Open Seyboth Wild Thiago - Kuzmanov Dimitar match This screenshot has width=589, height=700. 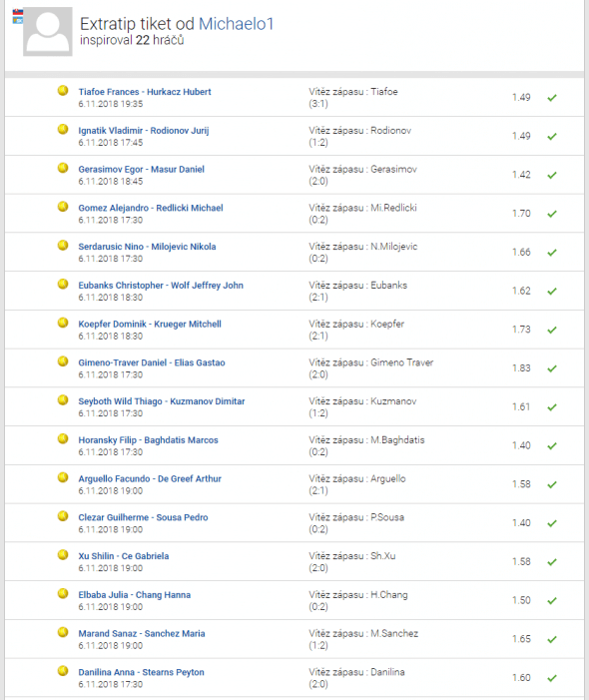point(162,401)
